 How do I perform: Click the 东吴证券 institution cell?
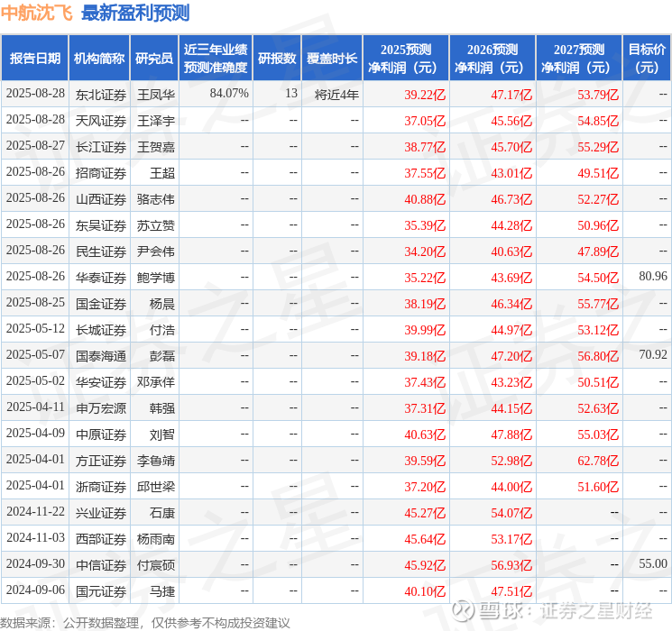click(101, 225)
